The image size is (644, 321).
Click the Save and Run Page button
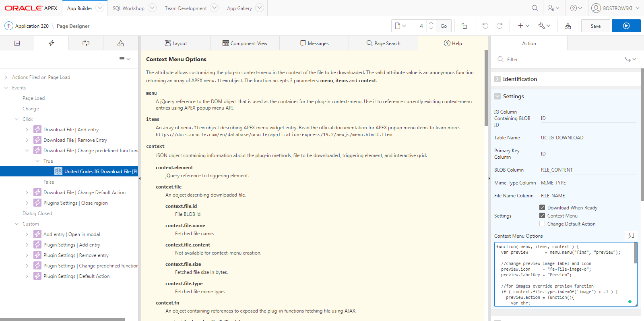626,26
